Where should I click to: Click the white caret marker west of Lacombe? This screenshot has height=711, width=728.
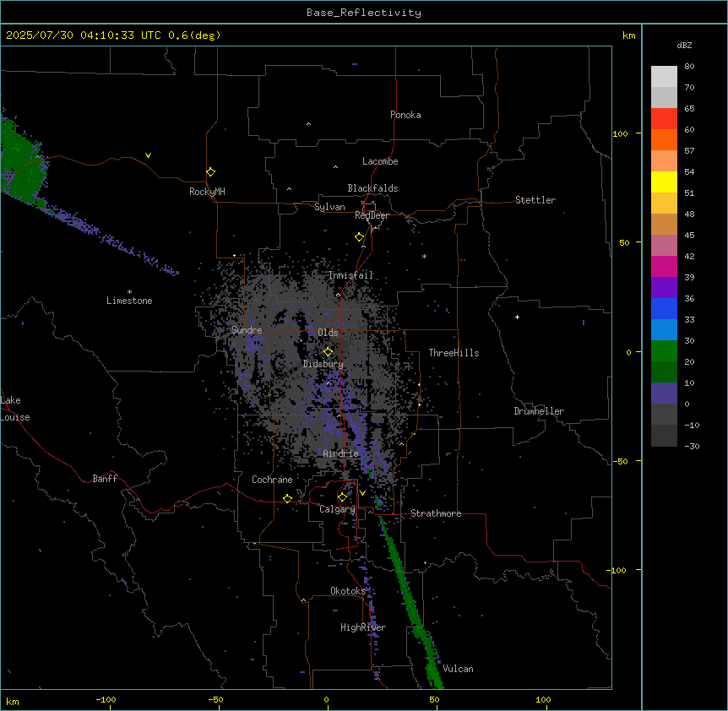click(x=335, y=166)
